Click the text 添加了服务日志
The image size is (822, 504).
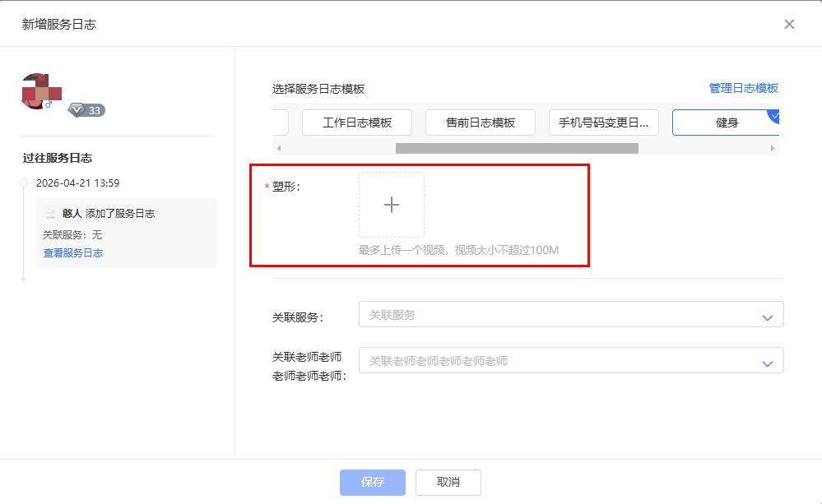[x=120, y=213]
